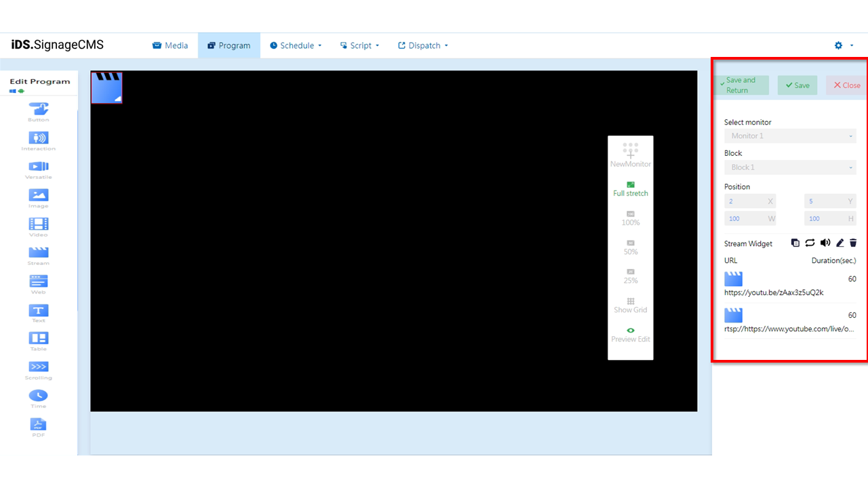Click the Save and Return button

click(x=741, y=85)
